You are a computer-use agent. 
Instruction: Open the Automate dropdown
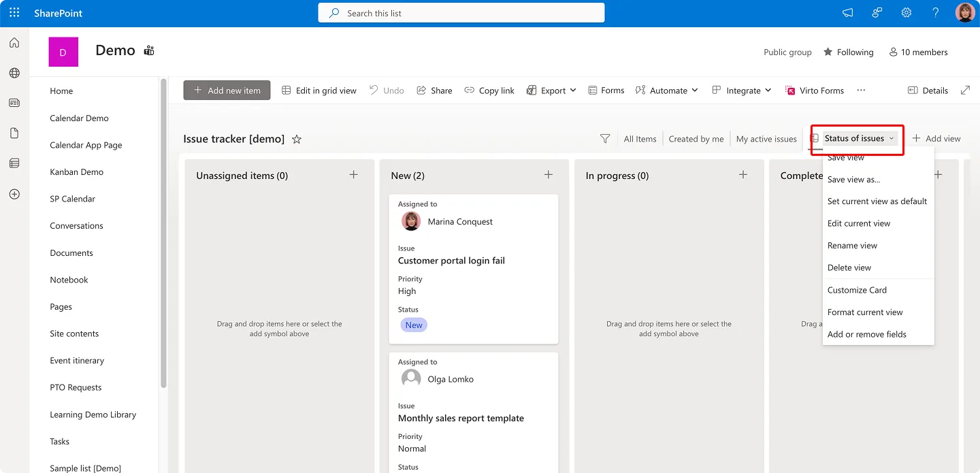click(666, 90)
